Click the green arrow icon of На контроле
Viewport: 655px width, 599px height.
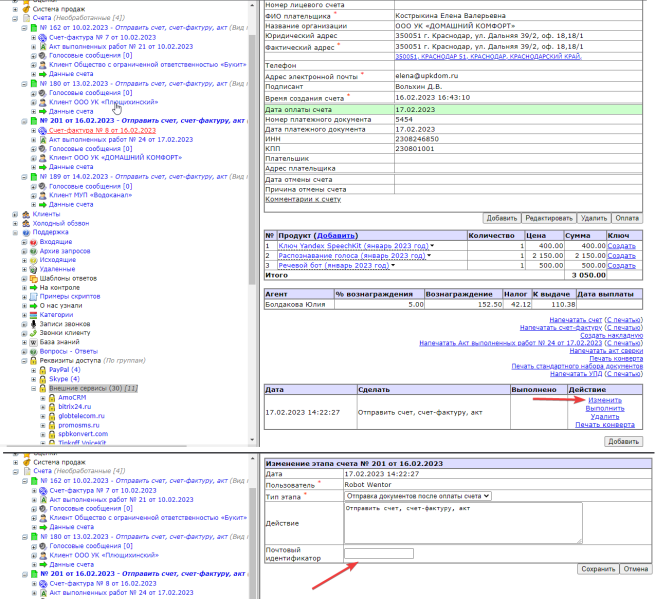pyautogui.click(x=33, y=288)
